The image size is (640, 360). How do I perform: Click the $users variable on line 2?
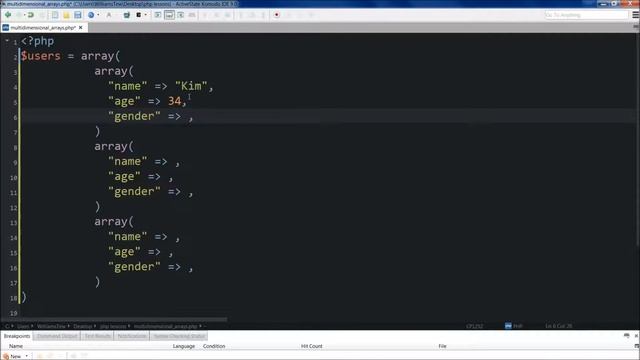point(41,56)
